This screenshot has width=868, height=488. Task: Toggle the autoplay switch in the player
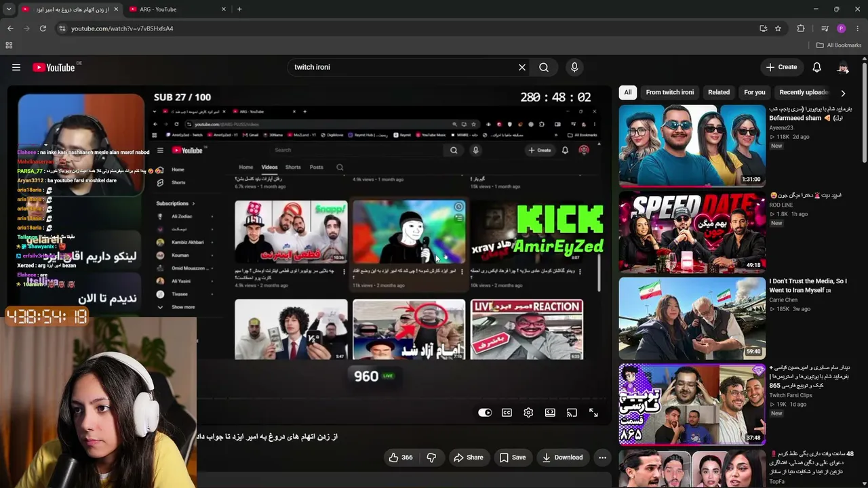tap(485, 413)
